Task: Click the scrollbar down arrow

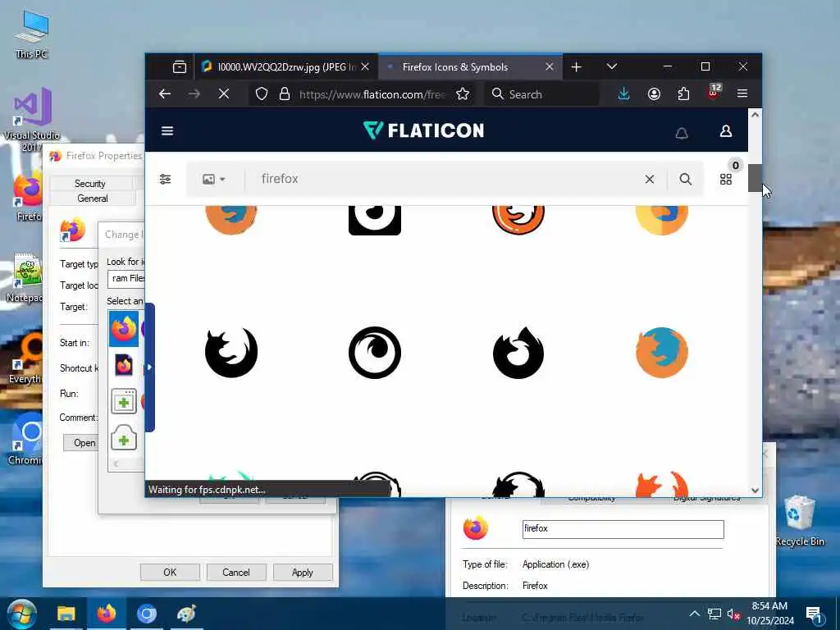Action: 755,491
